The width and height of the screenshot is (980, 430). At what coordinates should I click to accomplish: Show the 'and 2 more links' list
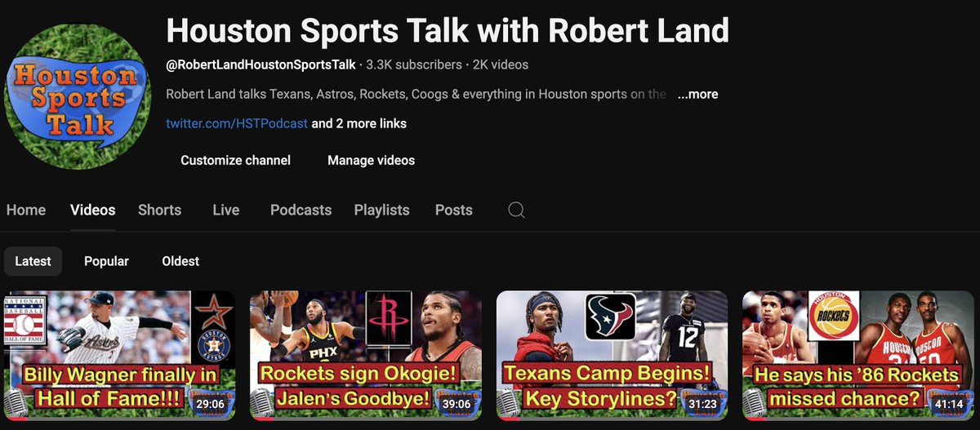pos(359,124)
